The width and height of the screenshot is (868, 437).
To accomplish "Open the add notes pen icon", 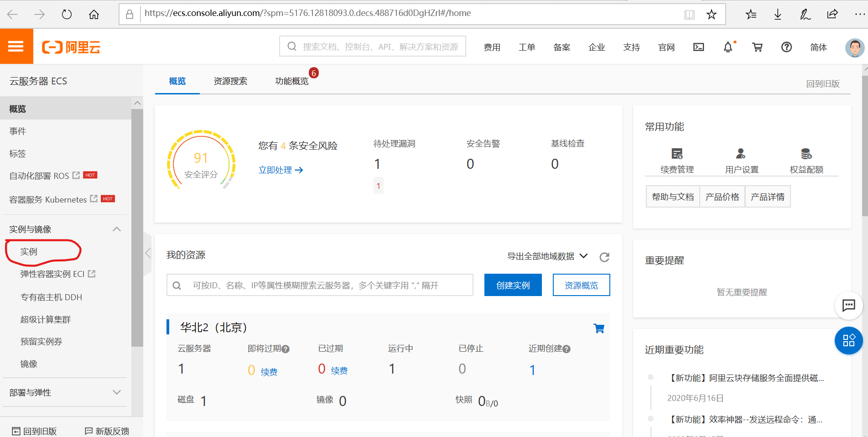I will tap(805, 15).
